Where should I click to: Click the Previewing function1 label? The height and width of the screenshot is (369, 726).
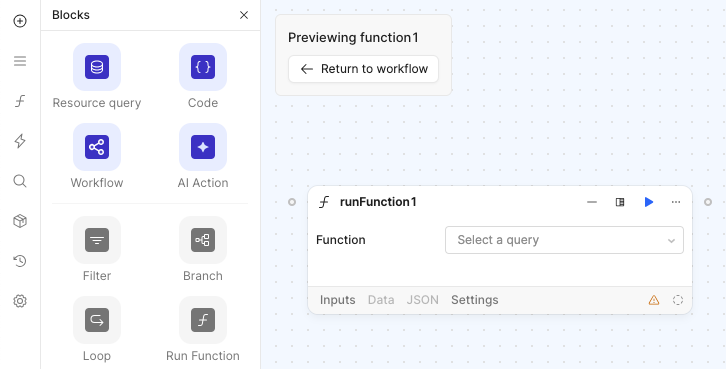pyautogui.click(x=353, y=38)
